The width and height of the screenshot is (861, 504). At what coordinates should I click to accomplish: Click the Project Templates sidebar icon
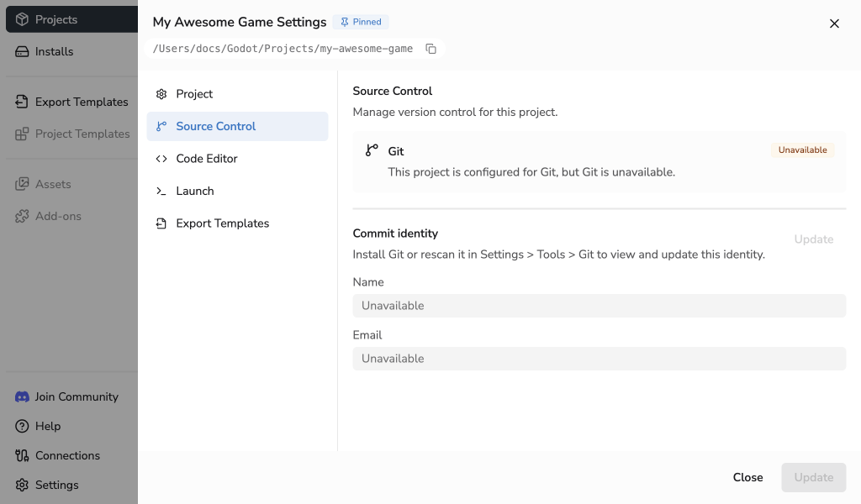click(x=22, y=134)
